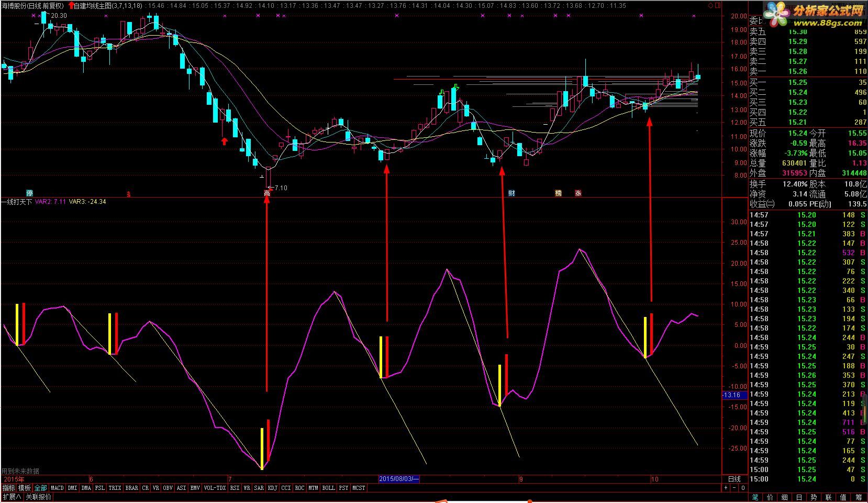Select the DMI indicator
868x503 pixels.
pyautogui.click(x=73, y=488)
